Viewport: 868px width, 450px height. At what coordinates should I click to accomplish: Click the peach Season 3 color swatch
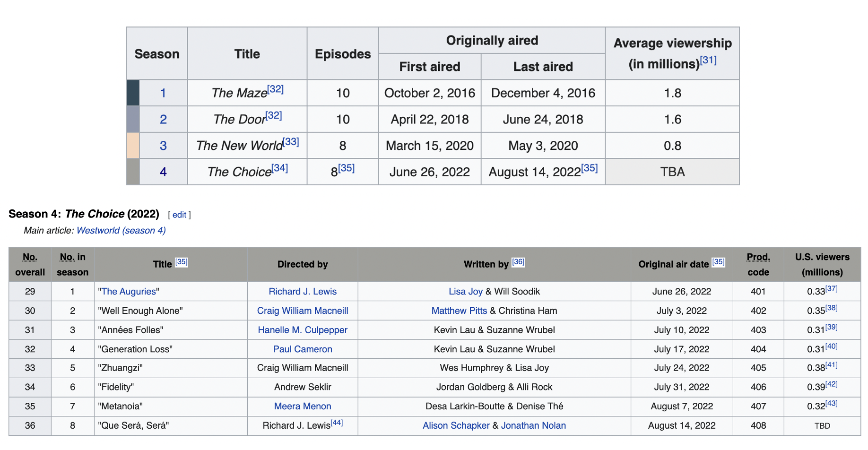(133, 146)
